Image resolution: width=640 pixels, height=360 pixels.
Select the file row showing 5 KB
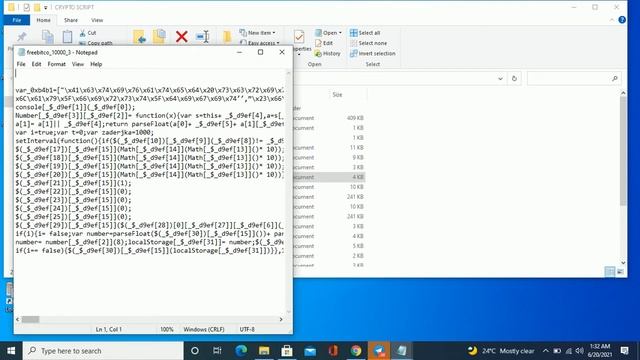click(329, 246)
